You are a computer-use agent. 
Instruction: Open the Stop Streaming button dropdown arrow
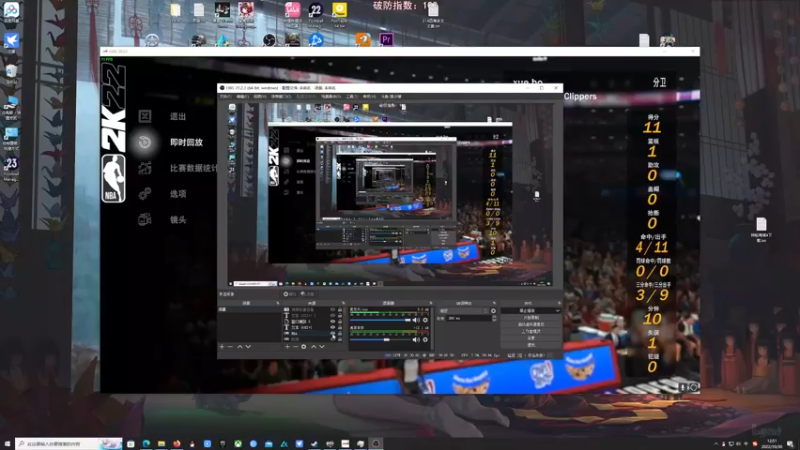[558, 311]
